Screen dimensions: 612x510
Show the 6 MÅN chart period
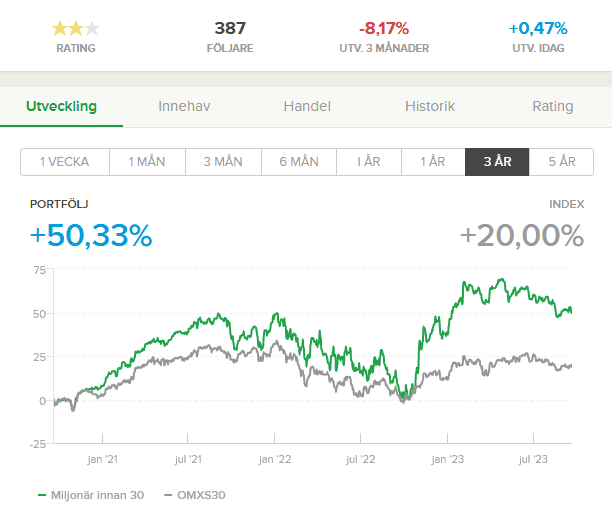[x=297, y=162]
